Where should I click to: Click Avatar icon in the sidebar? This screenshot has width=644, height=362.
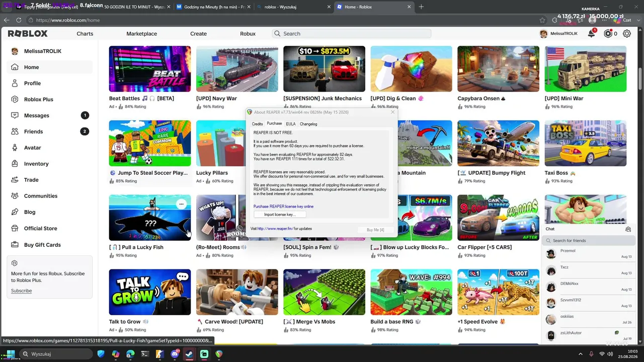point(15,148)
